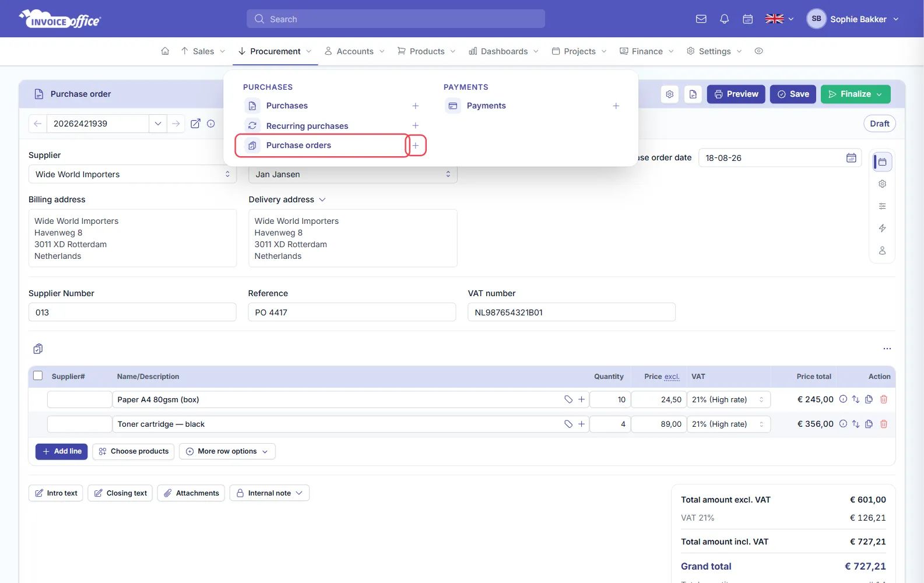924x583 pixels.
Task: Add new recurring purchase plus icon
Action: [416, 125]
